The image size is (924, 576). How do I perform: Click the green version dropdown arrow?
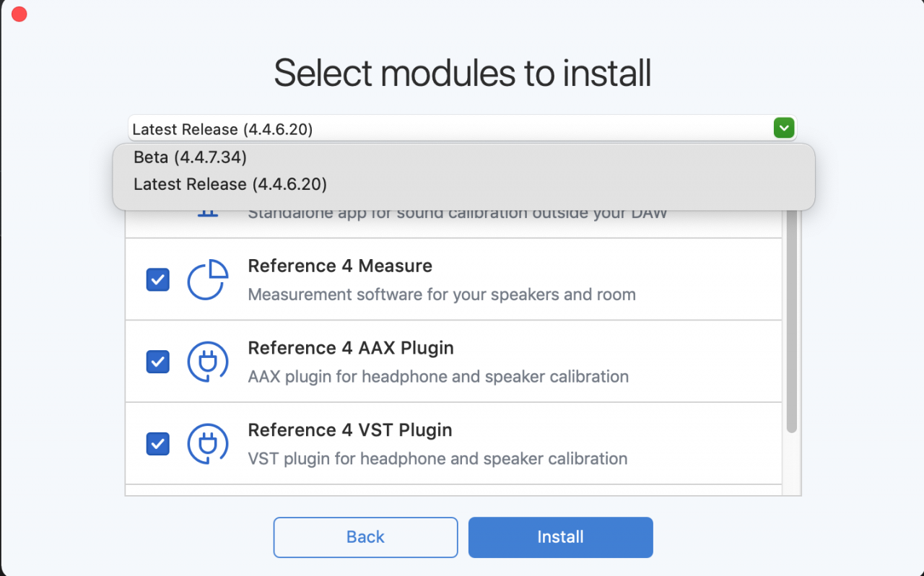[783, 128]
